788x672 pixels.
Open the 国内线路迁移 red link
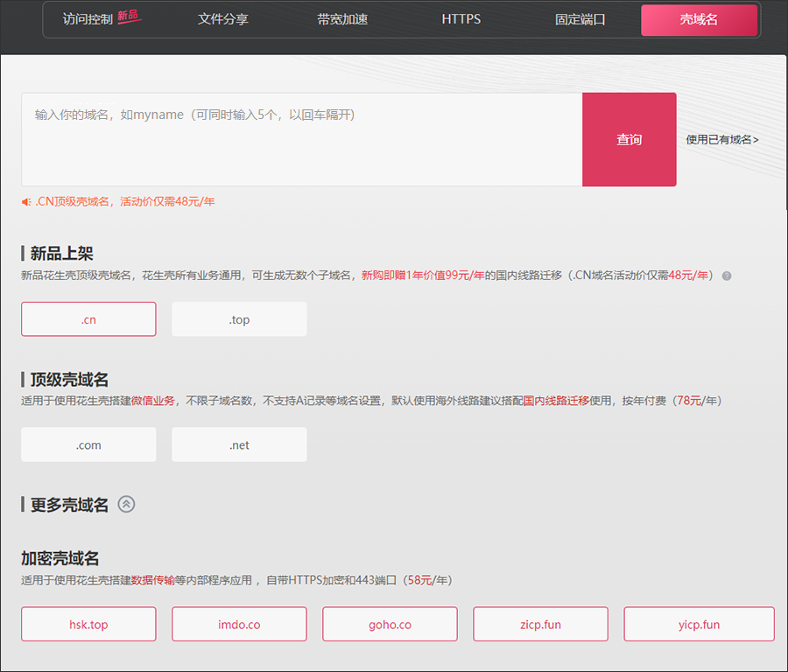pyautogui.click(x=556, y=401)
